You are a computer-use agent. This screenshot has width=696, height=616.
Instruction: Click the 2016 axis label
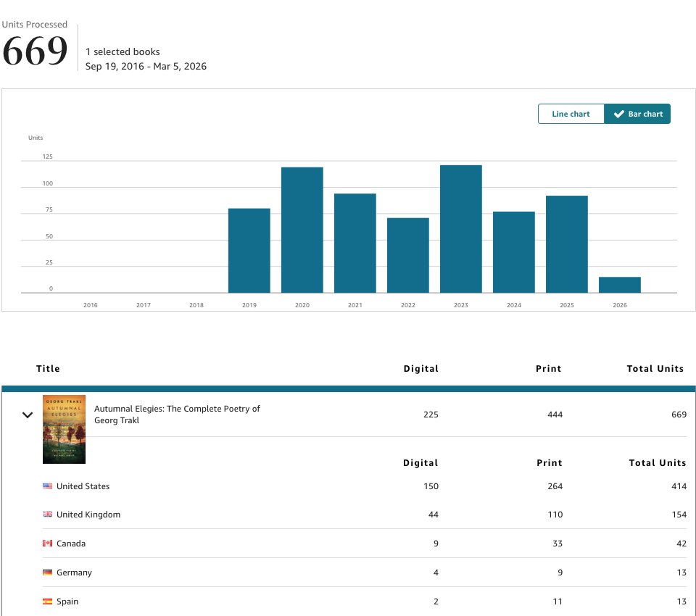[90, 305]
